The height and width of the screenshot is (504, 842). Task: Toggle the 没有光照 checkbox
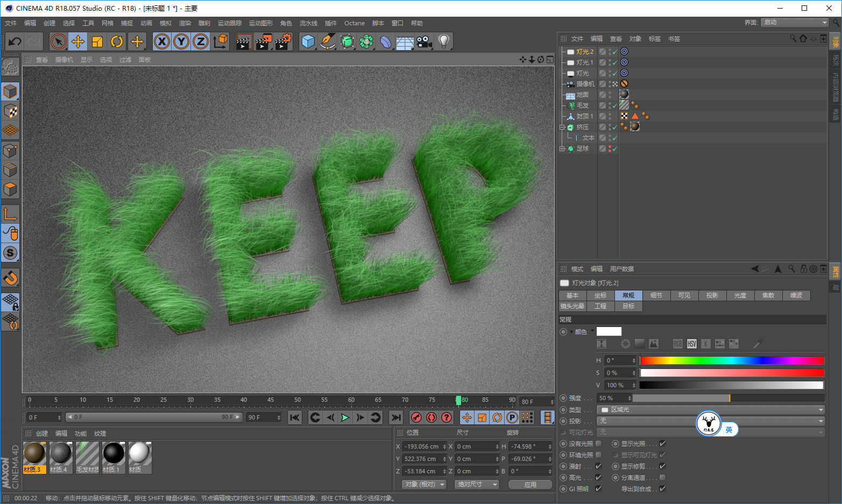click(599, 444)
